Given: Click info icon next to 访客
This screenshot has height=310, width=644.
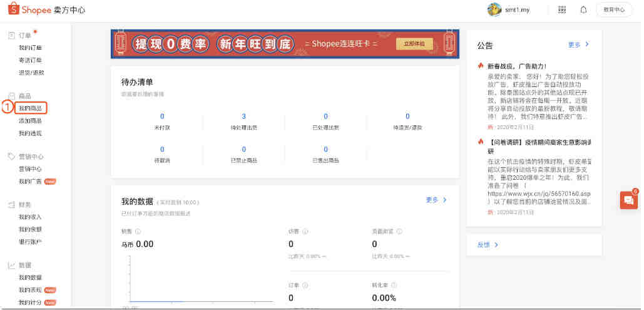Looking at the screenshot, I should [x=305, y=232].
